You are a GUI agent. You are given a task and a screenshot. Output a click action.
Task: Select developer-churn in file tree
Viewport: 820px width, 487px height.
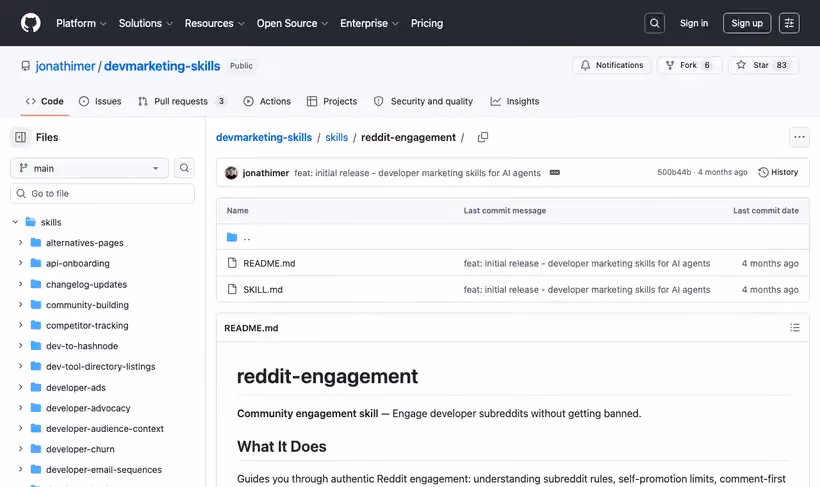point(80,449)
